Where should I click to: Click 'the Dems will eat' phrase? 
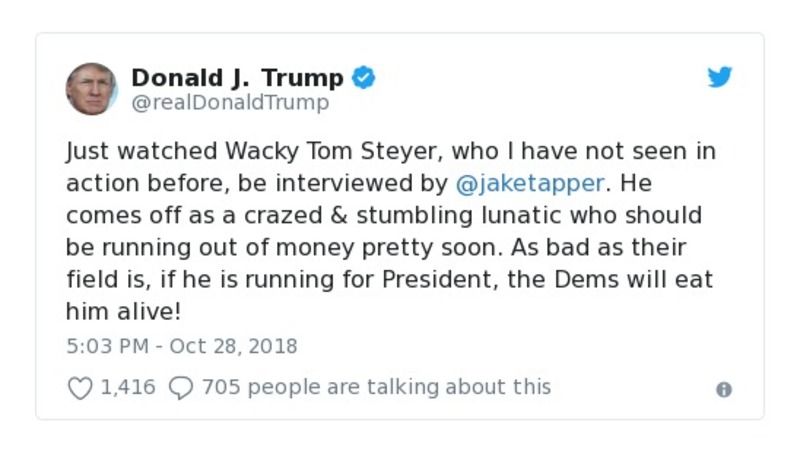point(616,279)
